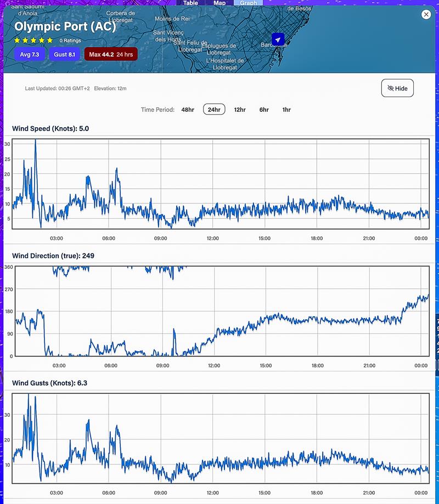Click inside the Wind Direction graph

[x=222, y=311]
